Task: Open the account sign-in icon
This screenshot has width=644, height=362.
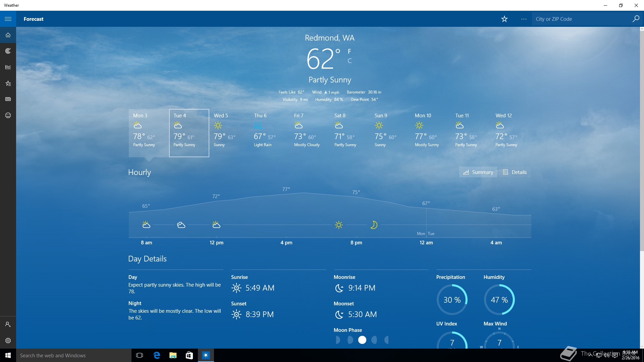Action: click(x=8, y=324)
